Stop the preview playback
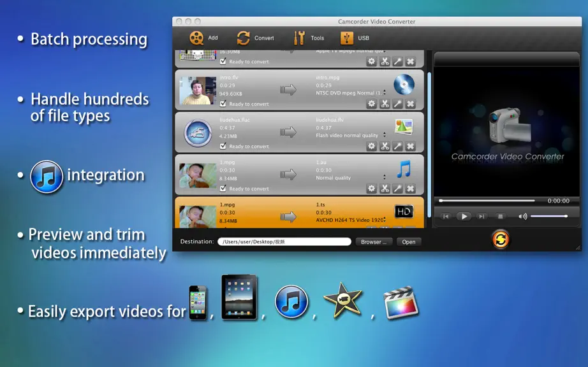The image size is (588, 367). [x=500, y=216]
